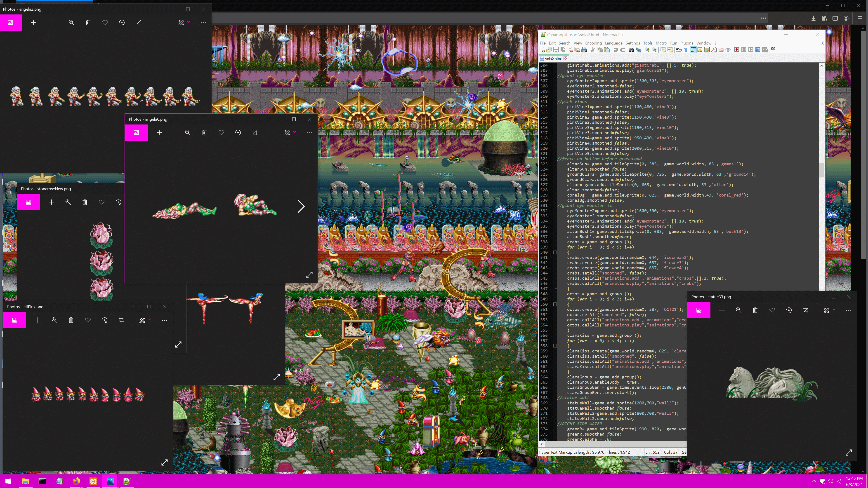Click the Notepad++ horizontal scroll left arrow

542,444
